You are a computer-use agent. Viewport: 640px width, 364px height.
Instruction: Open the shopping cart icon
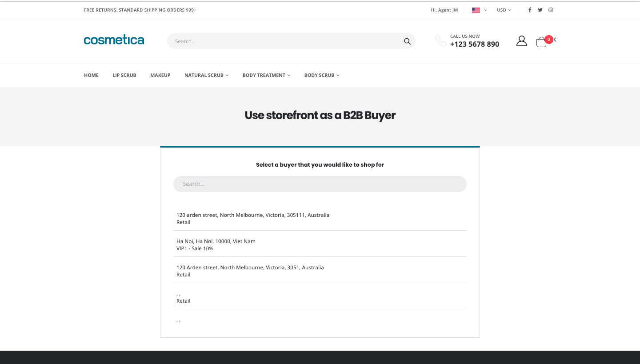pos(541,42)
